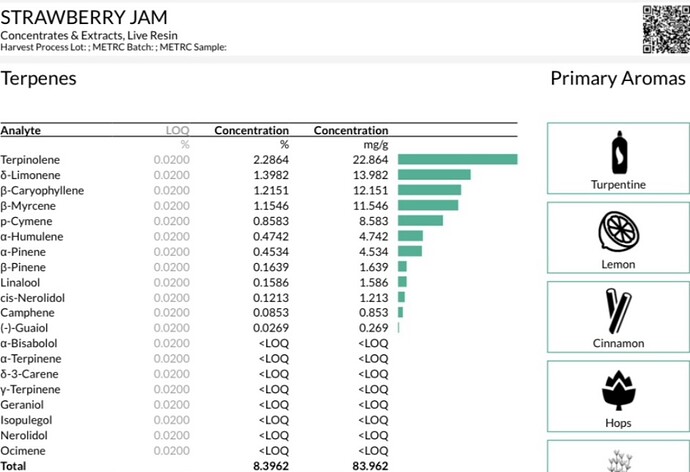Click the 2.2864 percent value
The width and height of the screenshot is (690, 472).
271,160
